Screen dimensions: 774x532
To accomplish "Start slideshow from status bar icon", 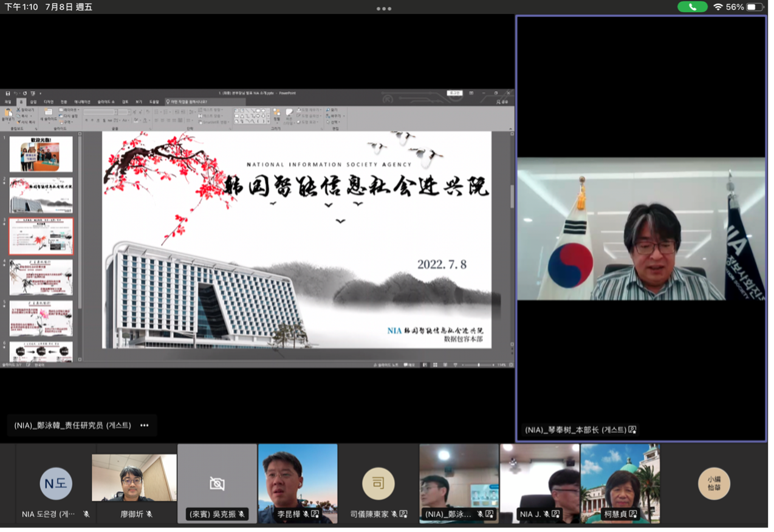I will [x=456, y=365].
